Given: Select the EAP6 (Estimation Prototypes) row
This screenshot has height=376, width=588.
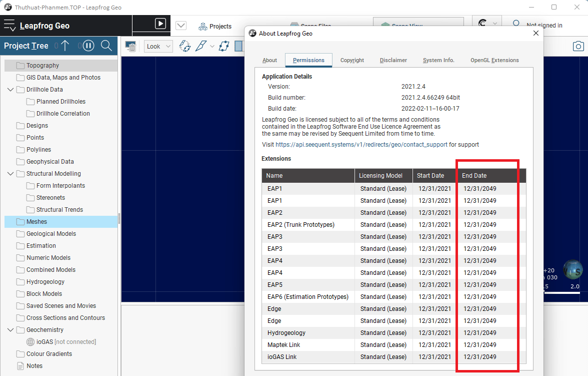Looking at the screenshot, I should pos(394,297).
